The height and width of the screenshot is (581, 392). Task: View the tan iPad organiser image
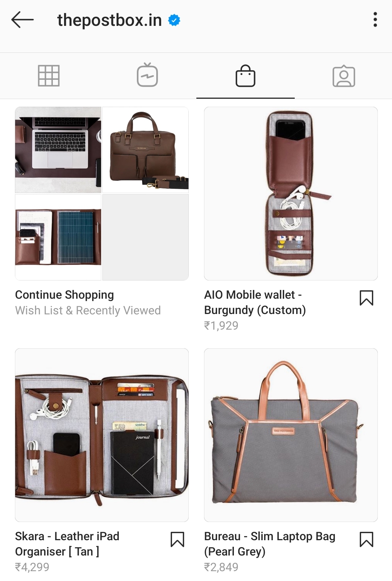(102, 435)
